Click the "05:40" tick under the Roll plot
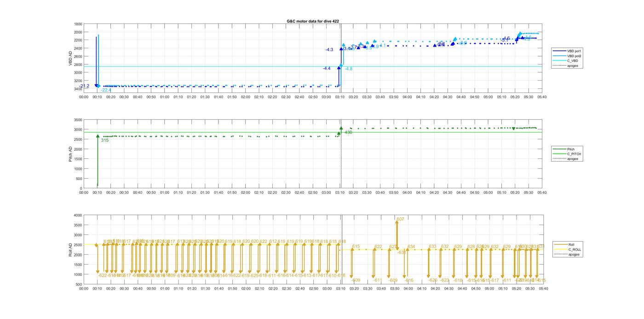 pyautogui.click(x=543, y=289)
